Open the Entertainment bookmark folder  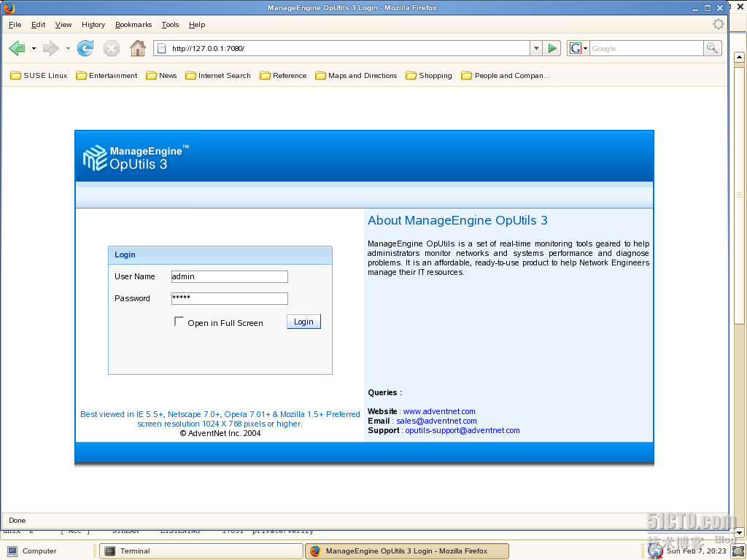[107, 75]
